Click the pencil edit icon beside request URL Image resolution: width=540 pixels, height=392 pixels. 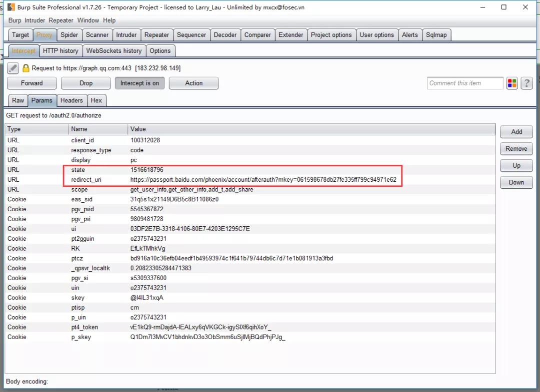pos(12,68)
